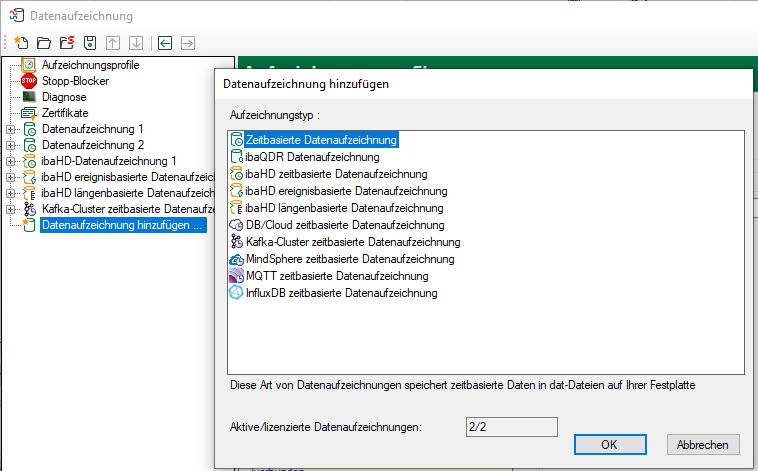
Task: Click the Datenaufzeichnung 1 tree icon
Action: pos(29,129)
